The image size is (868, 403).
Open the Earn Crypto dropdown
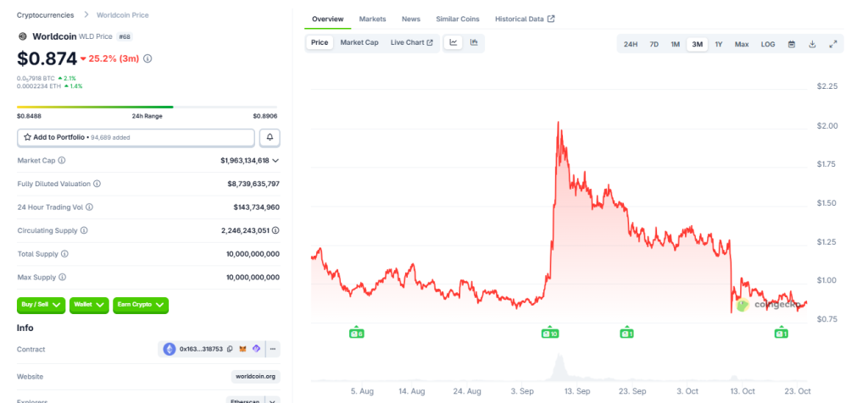click(141, 305)
